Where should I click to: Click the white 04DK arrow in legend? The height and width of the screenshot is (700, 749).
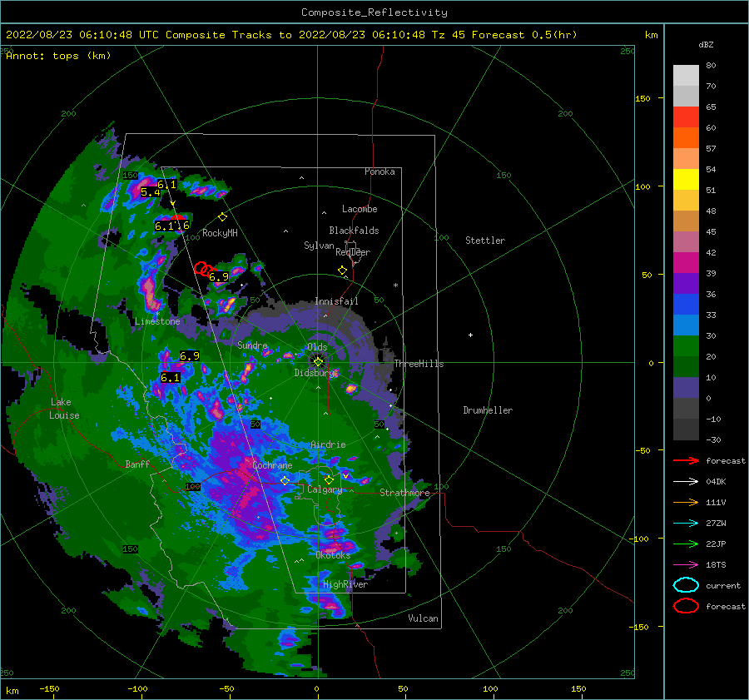pos(686,481)
